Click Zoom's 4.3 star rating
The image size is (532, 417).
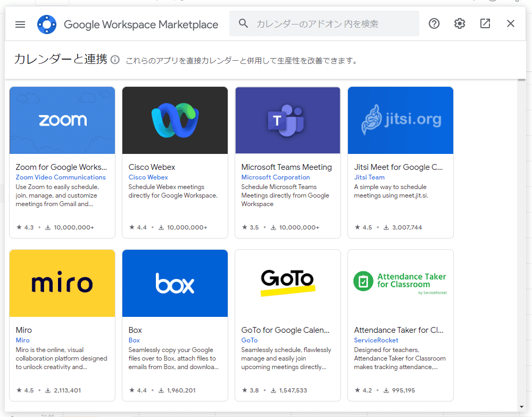(25, 227)
